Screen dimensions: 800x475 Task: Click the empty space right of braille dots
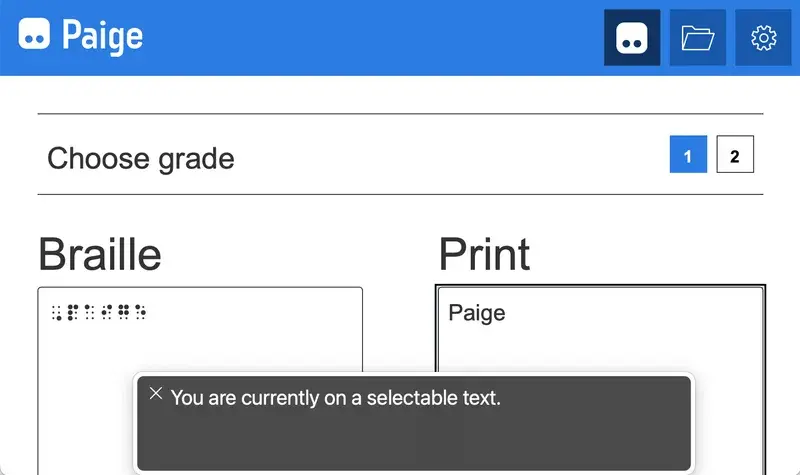click(260, 312)
